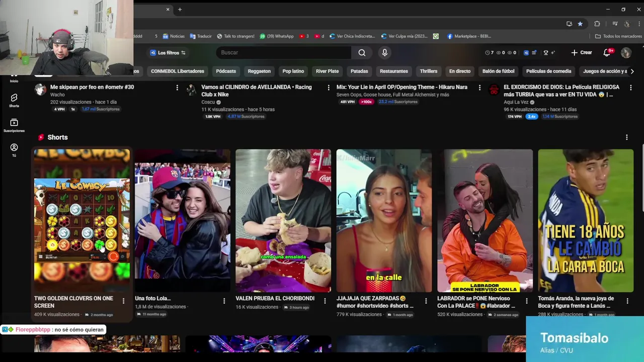This screenshot has width=644, height=362.
Task: Open options for JJAJAJA QUE ZARPADAS short
Action: click(426, 301)
